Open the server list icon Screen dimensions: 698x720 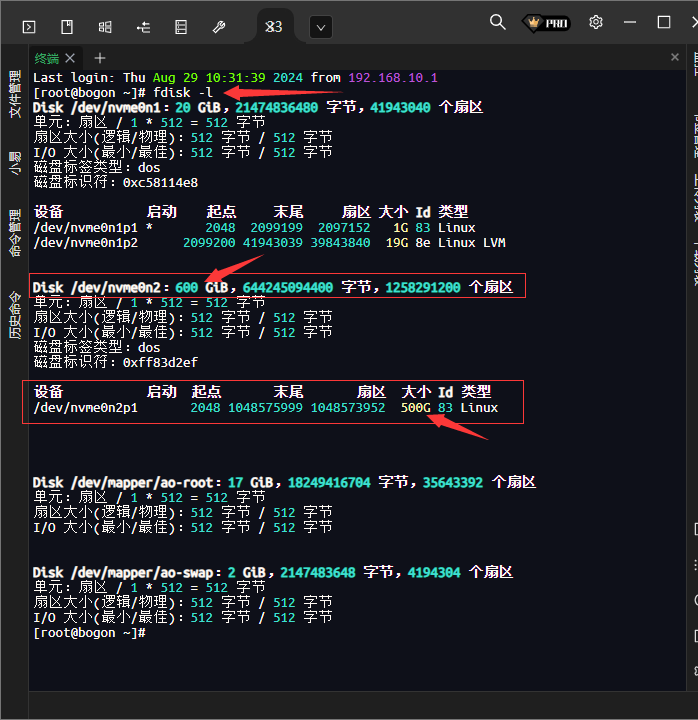point(181,27)
